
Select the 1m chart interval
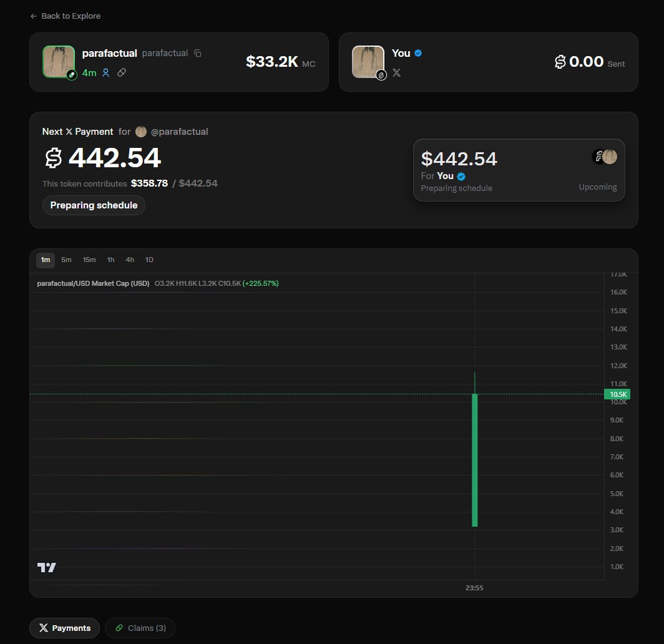point(46,260)
